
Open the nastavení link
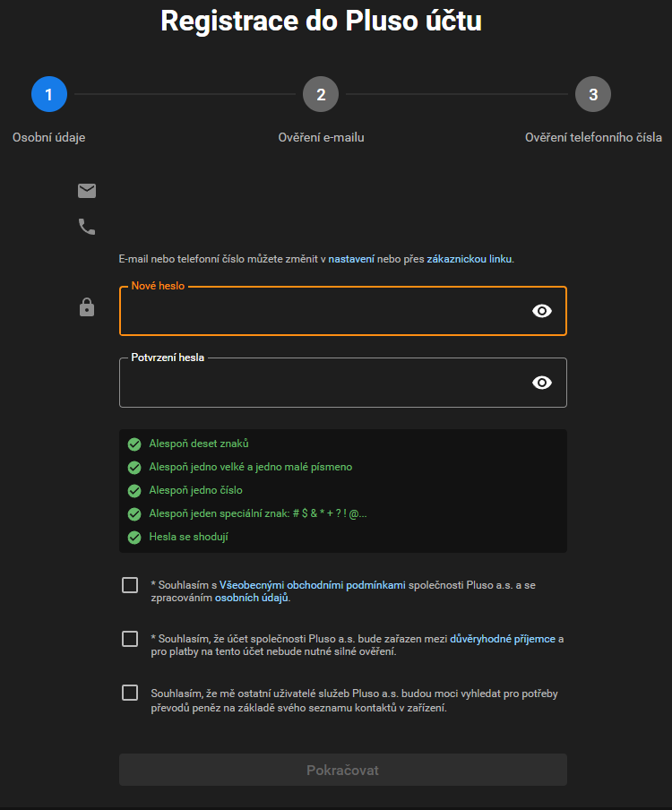351,259
